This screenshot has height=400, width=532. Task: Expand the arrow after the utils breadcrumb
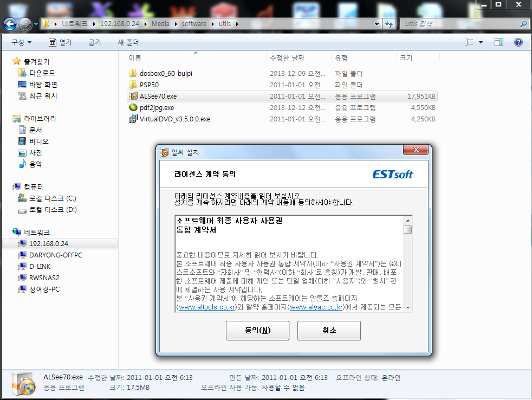click(x=237, y=24)
